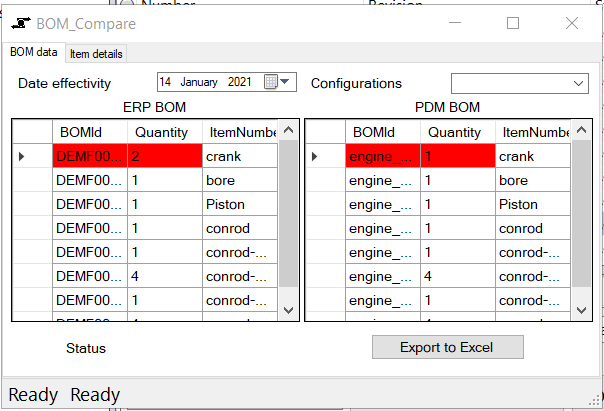Sort ERP BOM by the Quantity column header
Screen dimensions: 604x411
163,132
